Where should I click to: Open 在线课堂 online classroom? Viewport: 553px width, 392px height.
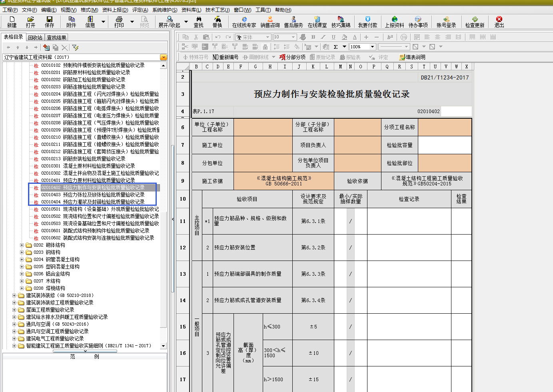point(317,22)
